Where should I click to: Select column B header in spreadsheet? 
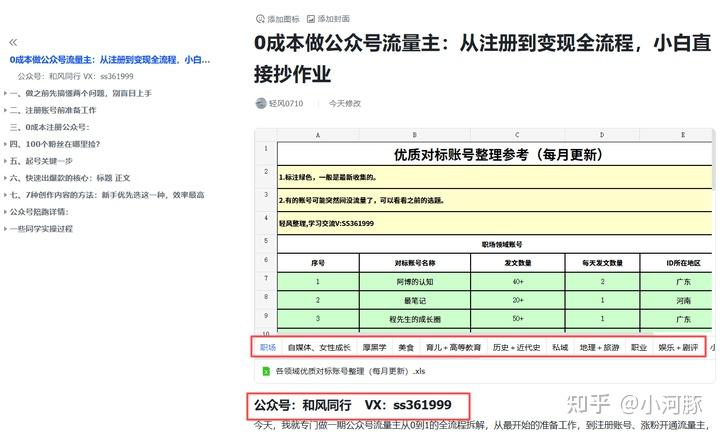[x=415, y=135]
